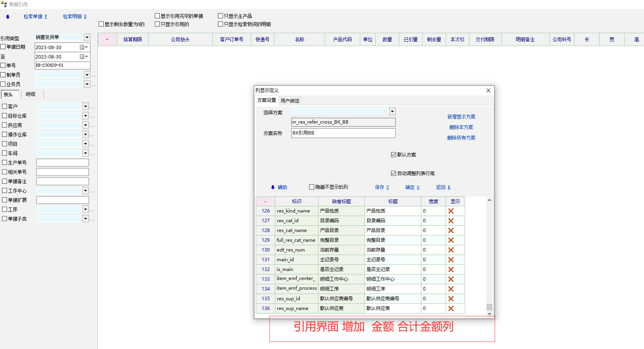Toggle red X display for res_kind_name row

[451, 211]
